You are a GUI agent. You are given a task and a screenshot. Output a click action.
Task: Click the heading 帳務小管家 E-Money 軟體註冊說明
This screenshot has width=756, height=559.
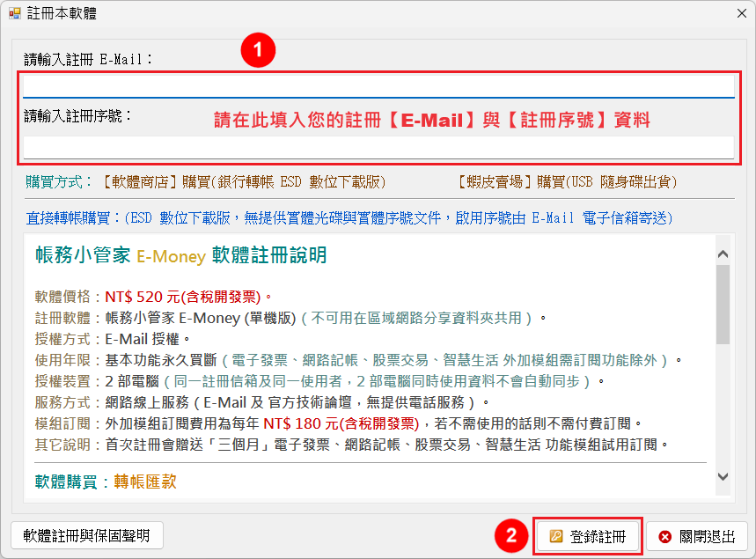click(x=180, y=255)
